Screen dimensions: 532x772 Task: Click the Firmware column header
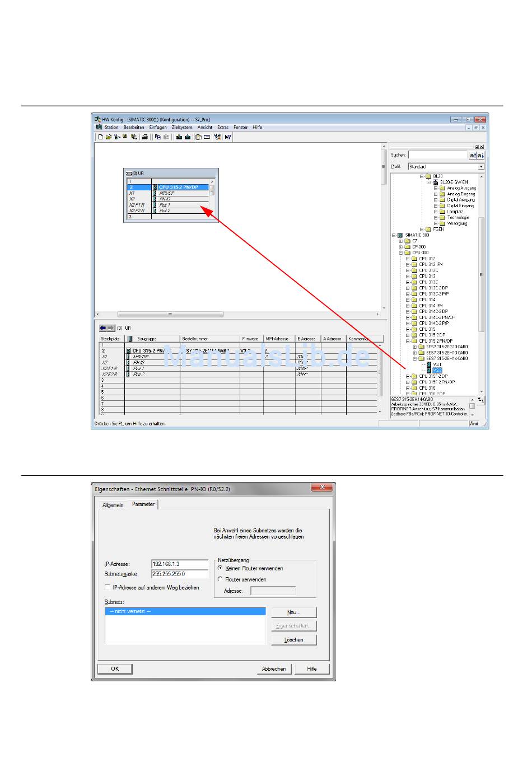coord(251,339)
